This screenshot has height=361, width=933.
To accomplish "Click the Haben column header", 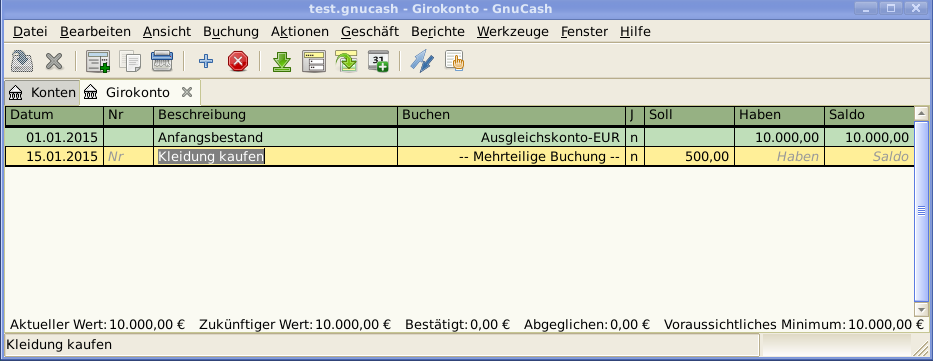I will [x=779, y=115].
